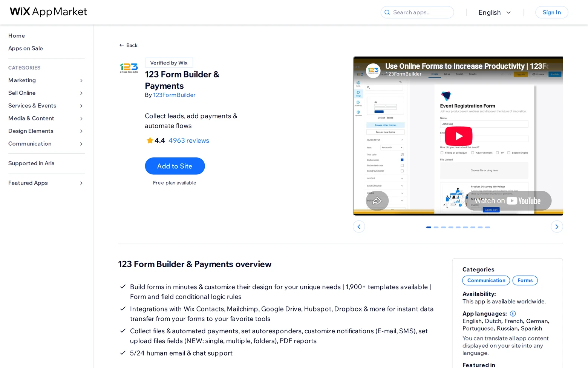This screenshot has width=588, height=368.
Task: Expand the Design Elements category
Action: pos(81,131)
